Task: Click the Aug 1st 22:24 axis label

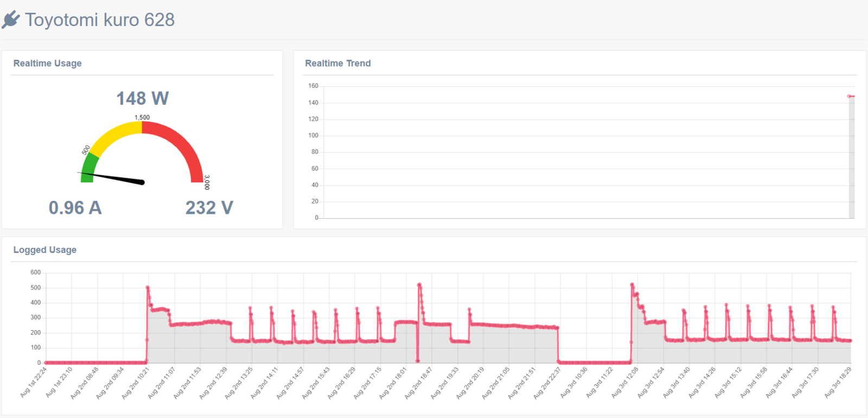Action: (34, 383)
